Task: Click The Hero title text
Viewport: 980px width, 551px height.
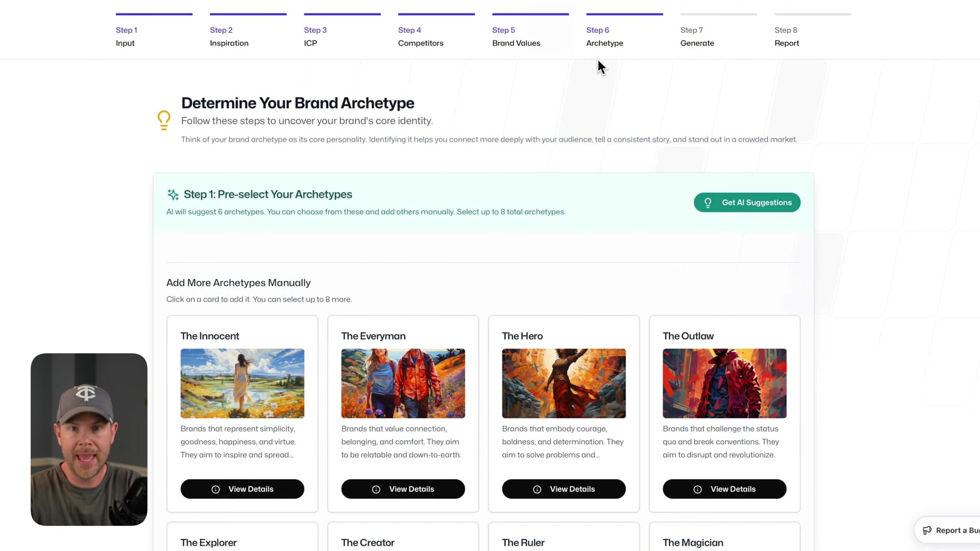Action: [522, 336]
